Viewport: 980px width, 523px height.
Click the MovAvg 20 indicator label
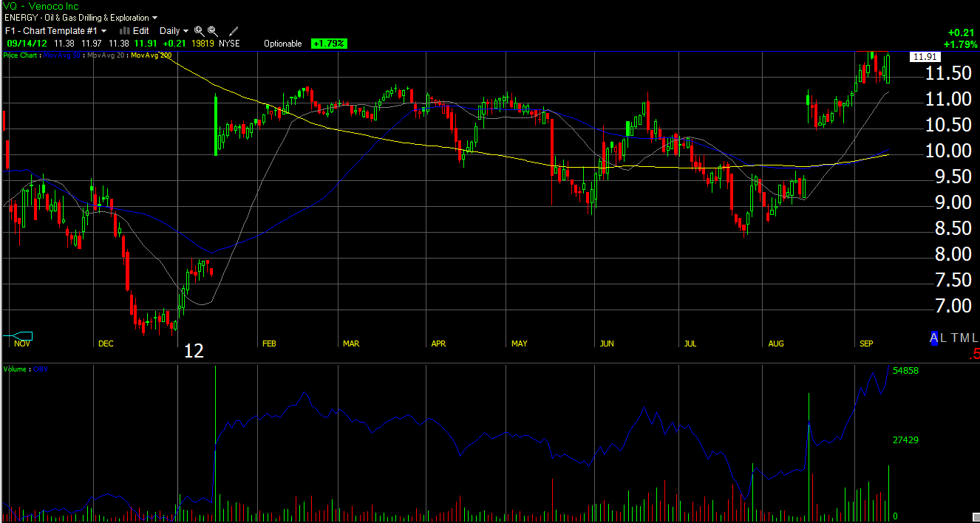point(106,55)
